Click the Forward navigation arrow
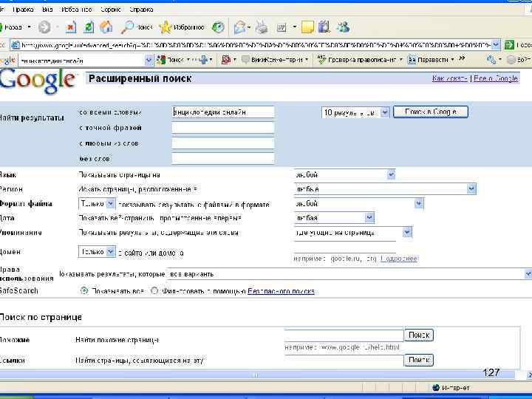 (44, 27)
